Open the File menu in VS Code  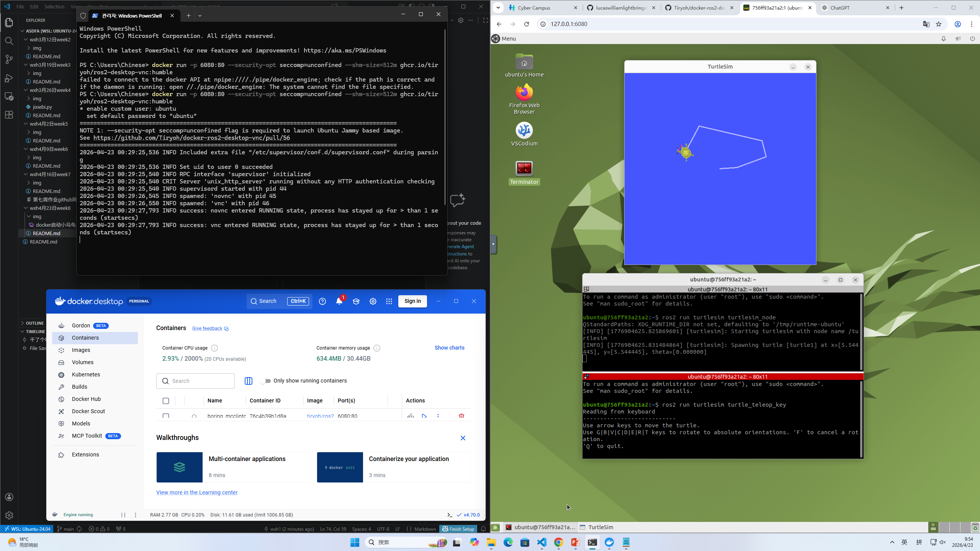[20, 7]
